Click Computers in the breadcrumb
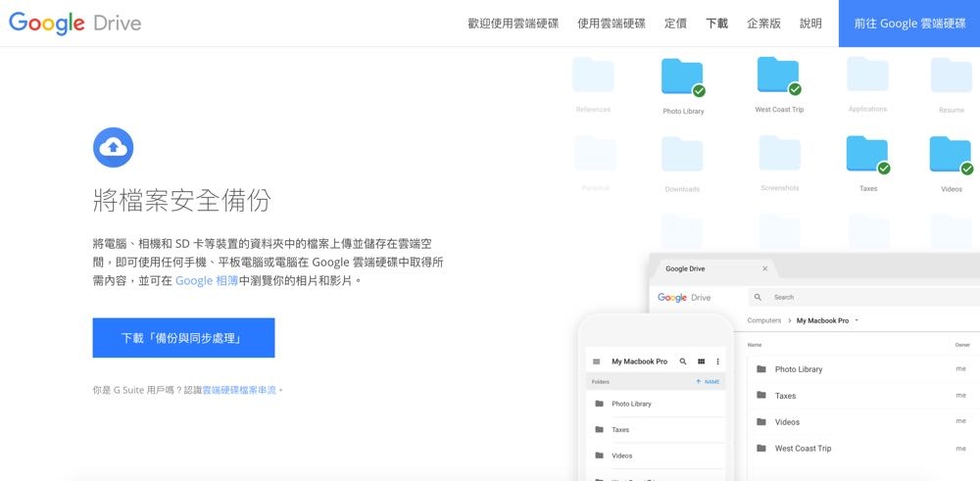Viewport: 980px width, 481px height. 763,320
